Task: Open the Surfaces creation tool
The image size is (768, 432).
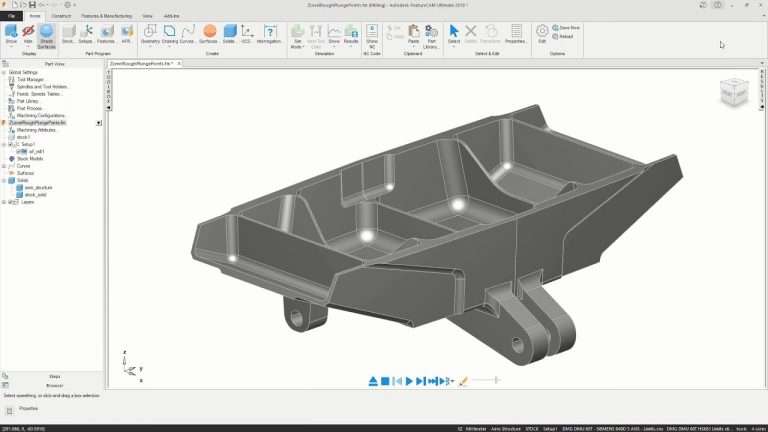Action: coord(208,35)
